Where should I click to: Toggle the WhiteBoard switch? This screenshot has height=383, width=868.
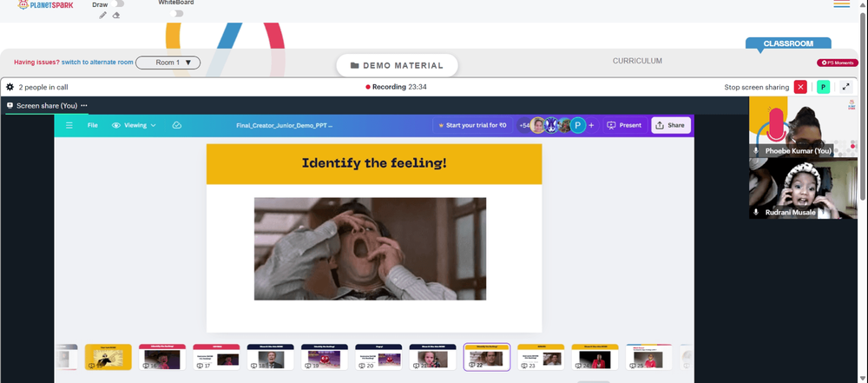click(x=176, y=13)
